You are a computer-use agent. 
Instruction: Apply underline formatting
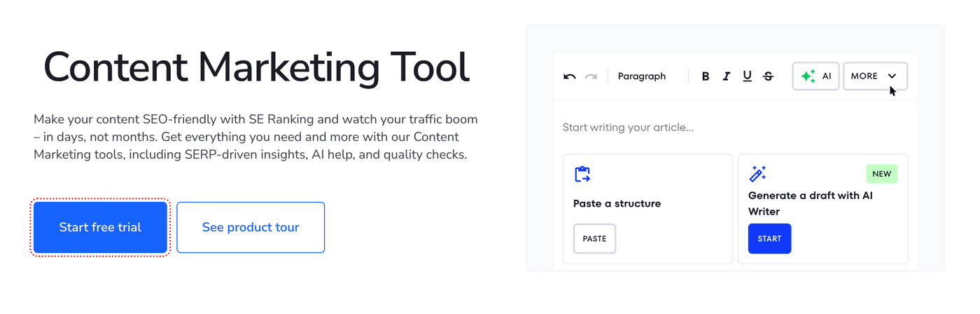(x=747, y=76)
